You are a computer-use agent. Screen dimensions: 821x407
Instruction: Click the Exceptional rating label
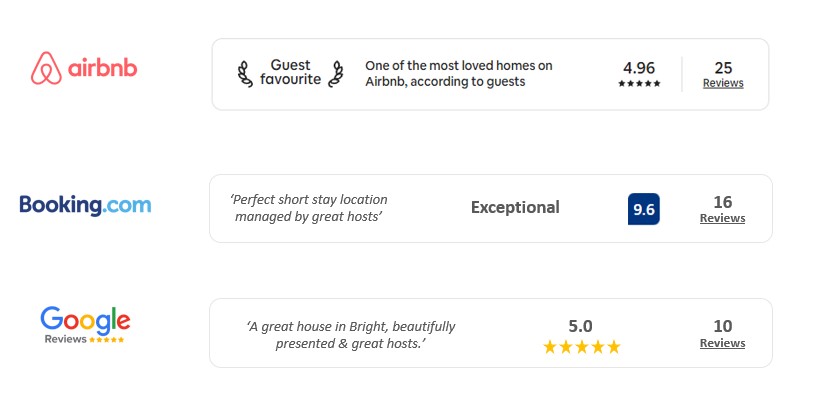[515, 207]
